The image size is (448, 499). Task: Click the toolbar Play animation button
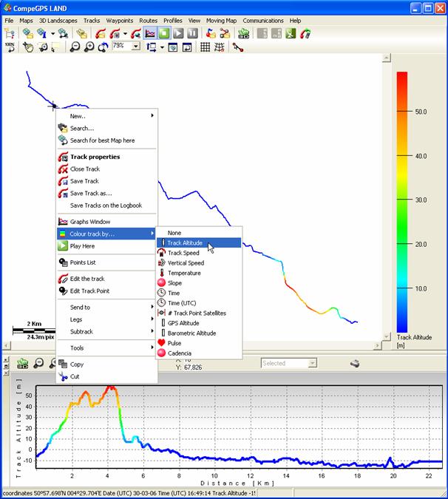coord(178,33)
